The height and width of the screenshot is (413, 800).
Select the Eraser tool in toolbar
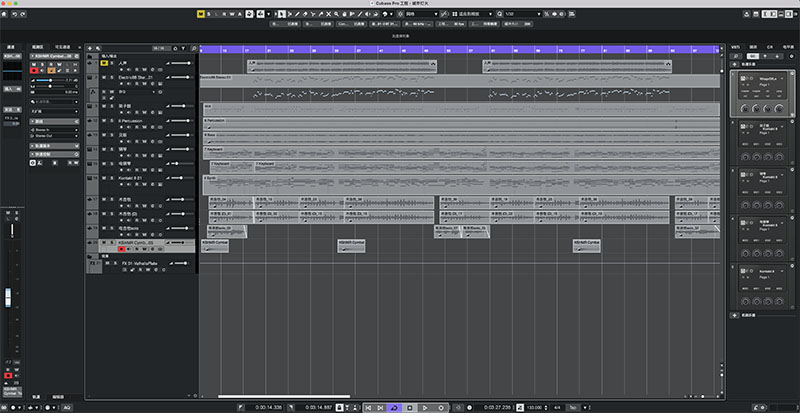pyautogui.click(x=305, y=14)
